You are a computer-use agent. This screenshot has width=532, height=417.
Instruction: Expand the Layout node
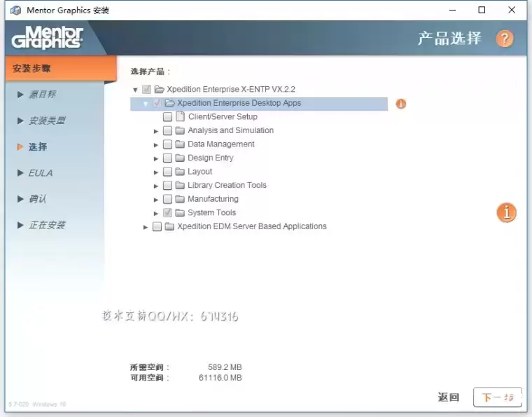click(x=155, y=172)
